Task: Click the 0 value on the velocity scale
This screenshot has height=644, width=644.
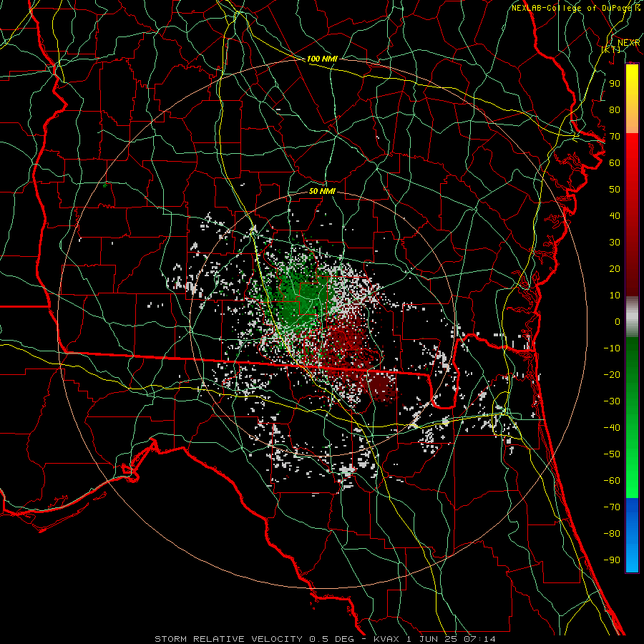Action: tap(618, 321)
